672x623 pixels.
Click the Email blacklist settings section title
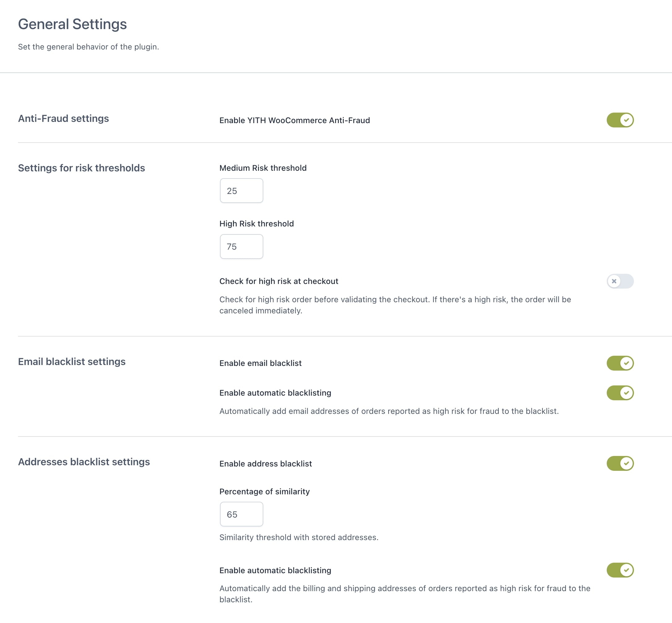pos(71,362)
